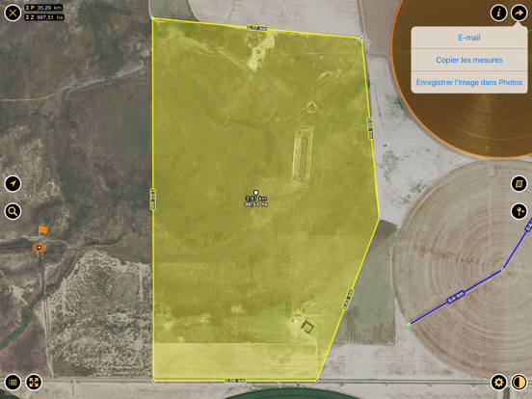Open the list menu icon
The height and width of the screenshot is (399, 532).
tap(13, 383)
